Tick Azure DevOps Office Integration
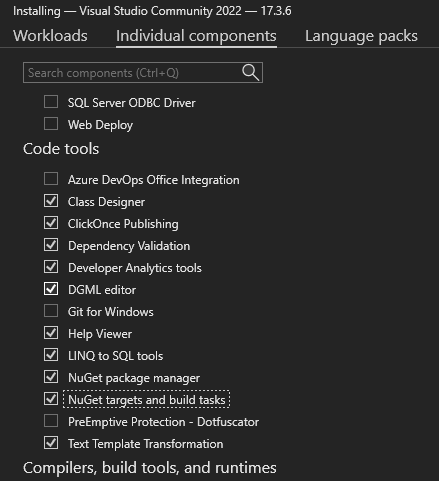The width and height of the screenshot is (439, 481). (51, 179)
